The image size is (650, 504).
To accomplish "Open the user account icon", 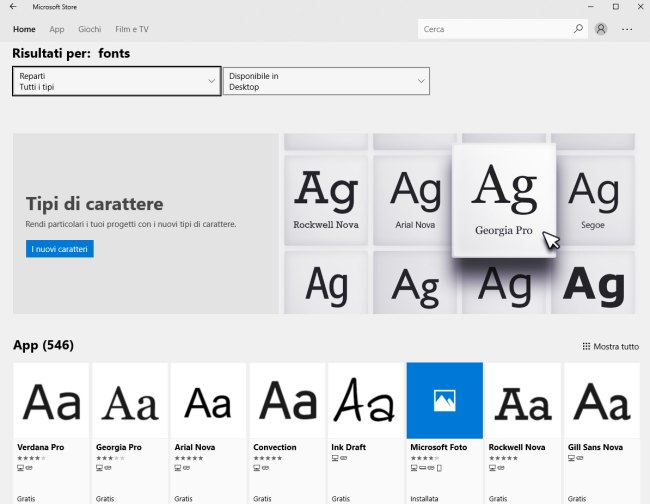I will pos(601,29).
